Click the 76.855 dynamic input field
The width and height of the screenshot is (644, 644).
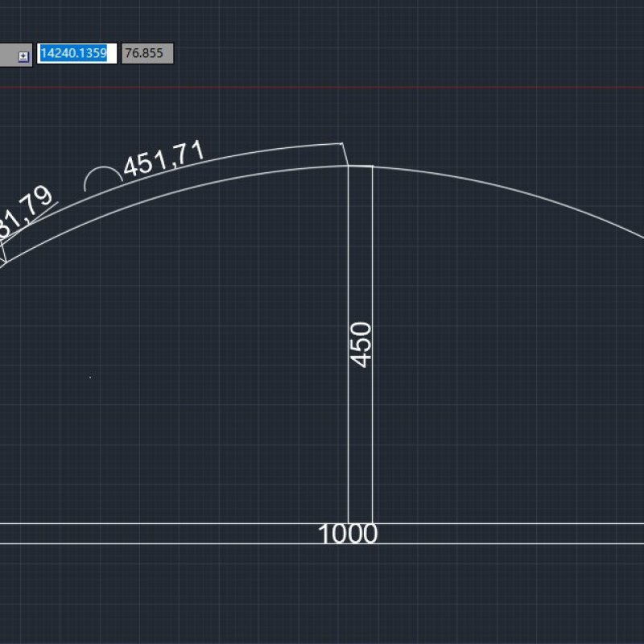click(x=147, y=53)
